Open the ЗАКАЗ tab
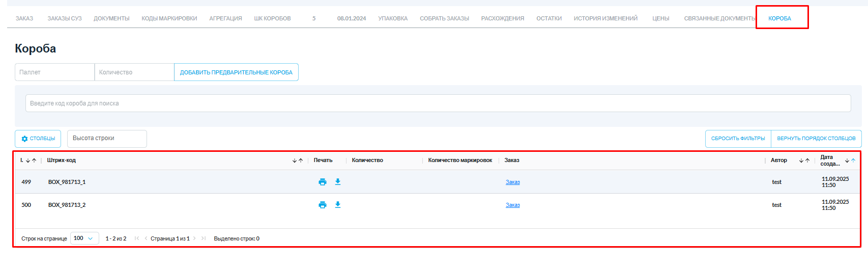 (x=24, y=18)
